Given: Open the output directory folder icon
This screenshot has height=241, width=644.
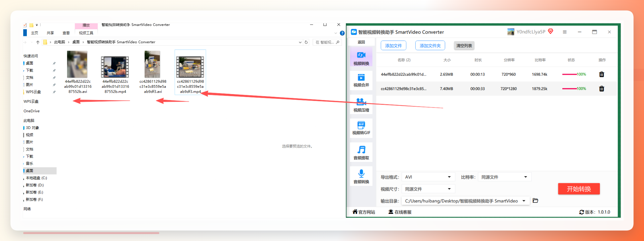Looking at the screenshot, I should point(535,201).
